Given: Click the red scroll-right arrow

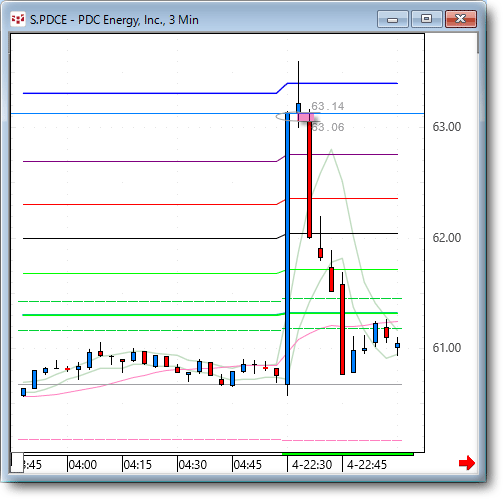Looking at the screenshot, I should pyautogui.click(x=467, y=463).
